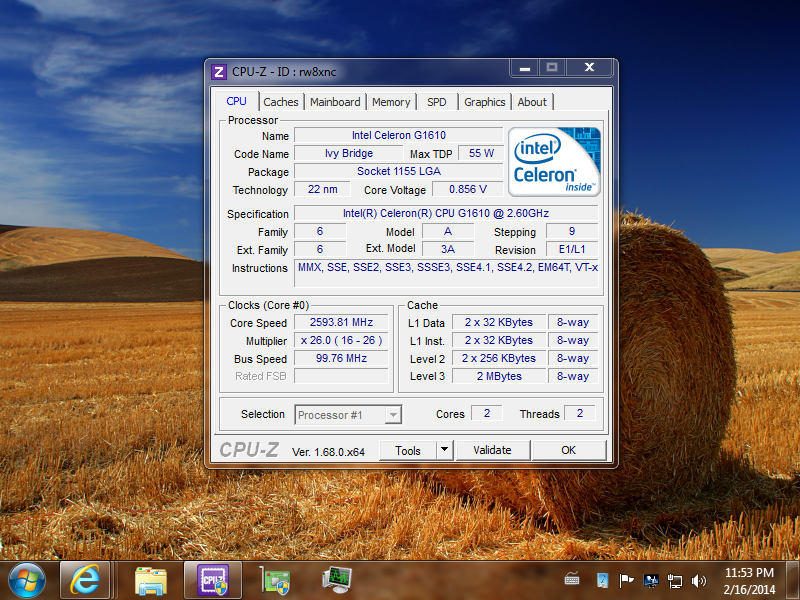This screenshot has height=600, width=800.
Task: Click the Cores value field
Action: 487,413
